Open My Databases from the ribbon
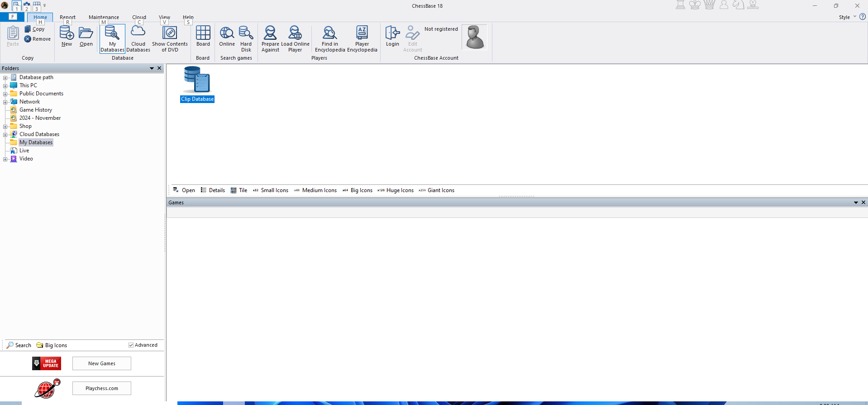The height and width of the screenshot is (405, 868). pos(112,39)
